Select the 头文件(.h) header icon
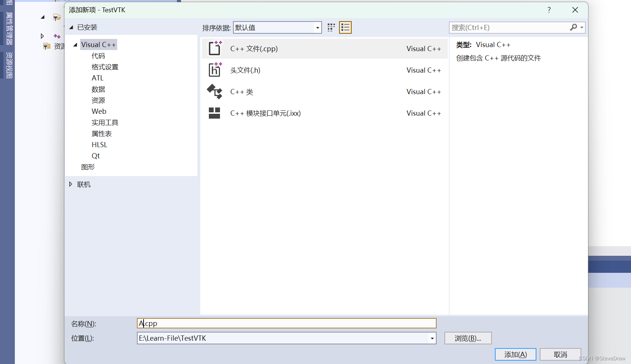The height and width of the screenshot is (364, 631). 215,70
